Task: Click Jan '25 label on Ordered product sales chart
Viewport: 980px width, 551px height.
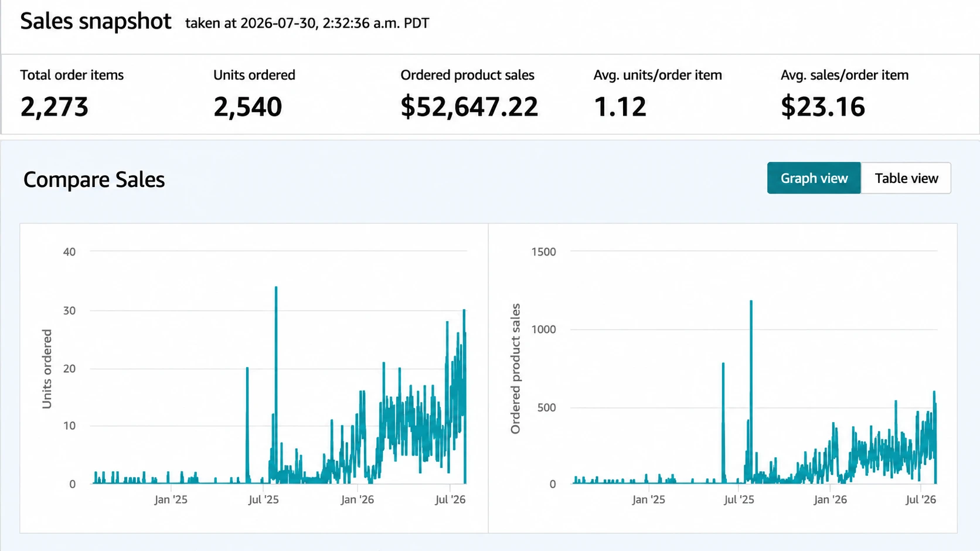Action: click(648, 499)
